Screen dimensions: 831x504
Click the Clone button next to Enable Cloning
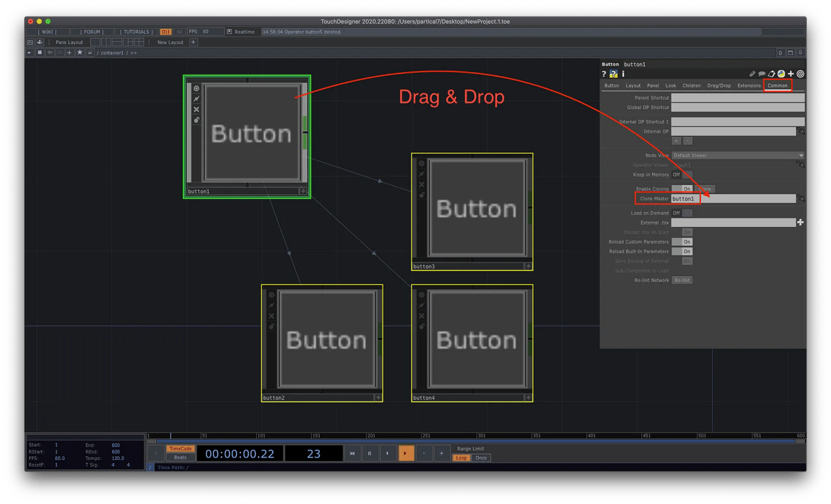point(705,189)
